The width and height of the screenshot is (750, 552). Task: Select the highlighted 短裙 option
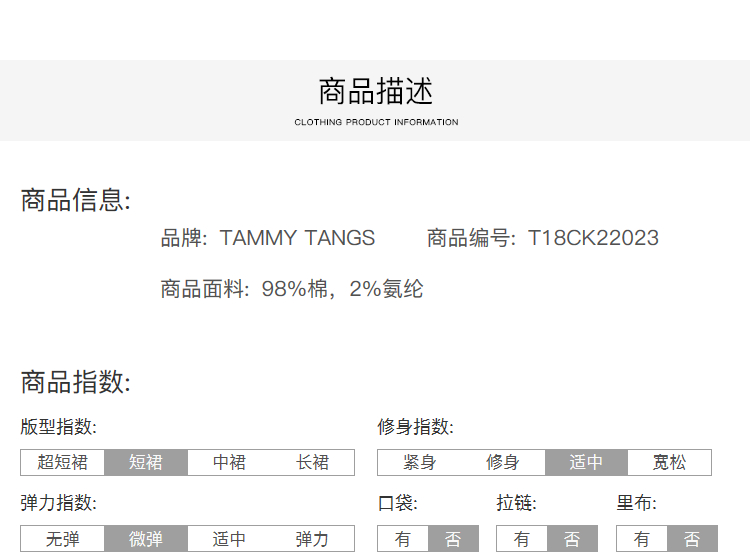tap(146, 462)
